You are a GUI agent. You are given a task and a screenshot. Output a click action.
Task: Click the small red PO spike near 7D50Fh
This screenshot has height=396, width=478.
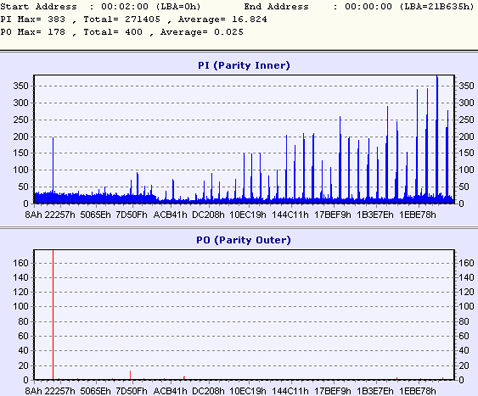click(x=130, y=375)
